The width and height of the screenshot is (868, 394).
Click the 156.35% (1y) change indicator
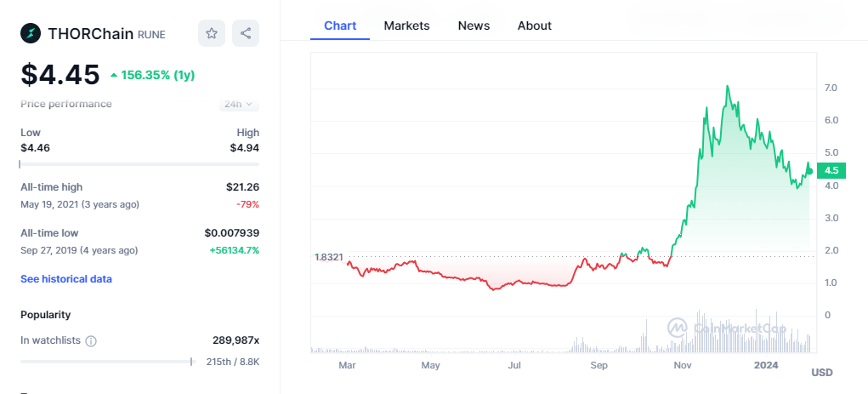point(153,75)
